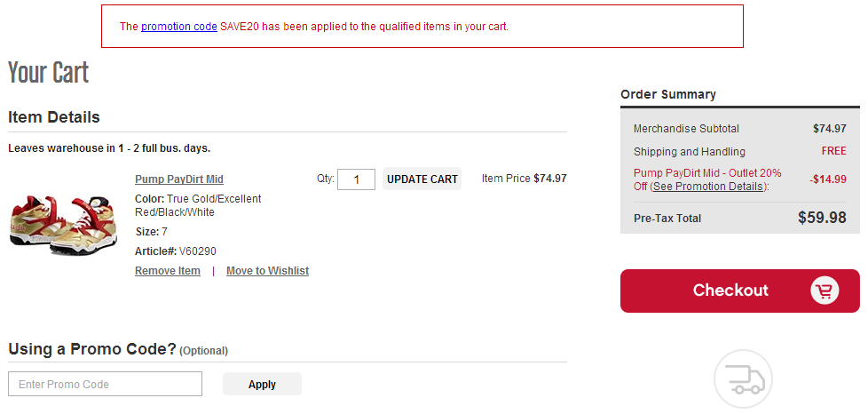Screen dimensions: 868x414
Task: Click the Merchandise Subtotal row
Action: pos(740,129)
